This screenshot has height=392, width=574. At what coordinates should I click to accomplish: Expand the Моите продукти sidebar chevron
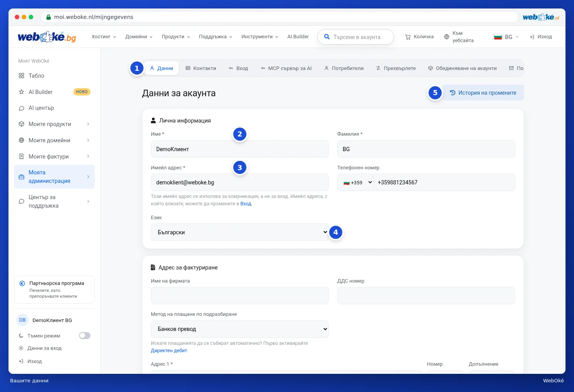(x=88, y=124)
